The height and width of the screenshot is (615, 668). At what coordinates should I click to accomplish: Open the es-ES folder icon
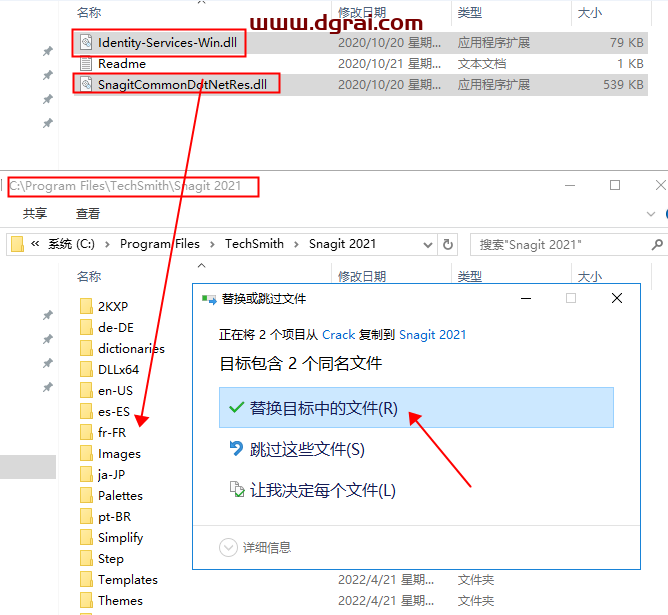pos(86,411)
